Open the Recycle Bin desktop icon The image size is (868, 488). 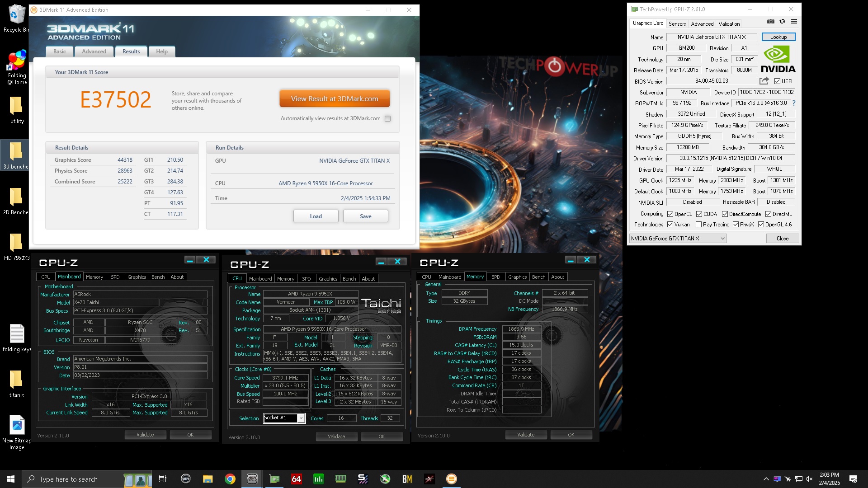point(16,19)
